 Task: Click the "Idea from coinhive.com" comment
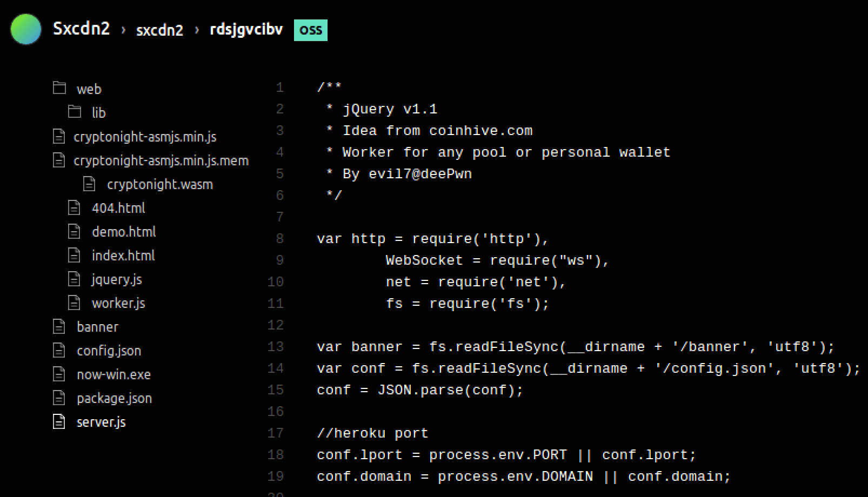point(429,131)
